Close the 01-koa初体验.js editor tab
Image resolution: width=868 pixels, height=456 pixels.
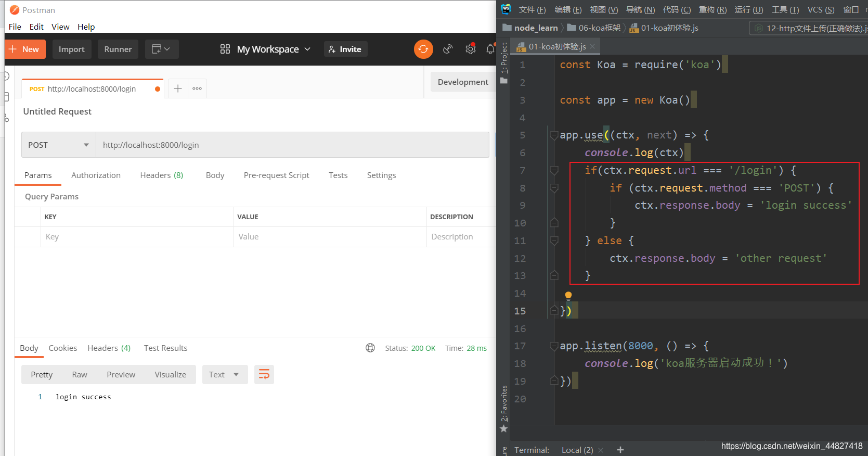click(x=592, y=46)
